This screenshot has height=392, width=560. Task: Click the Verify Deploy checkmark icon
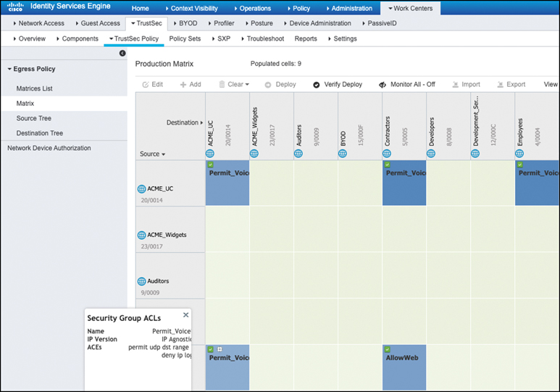click(x=317, y=85)
